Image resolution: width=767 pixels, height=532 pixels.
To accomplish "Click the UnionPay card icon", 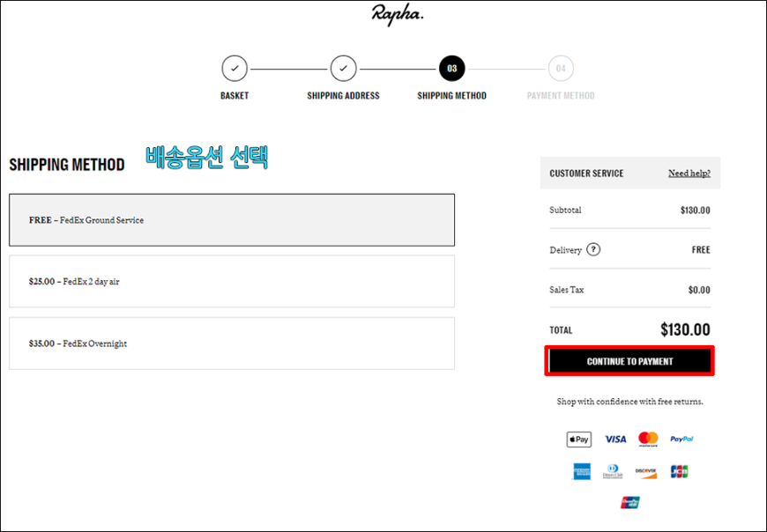I will 630,503.
